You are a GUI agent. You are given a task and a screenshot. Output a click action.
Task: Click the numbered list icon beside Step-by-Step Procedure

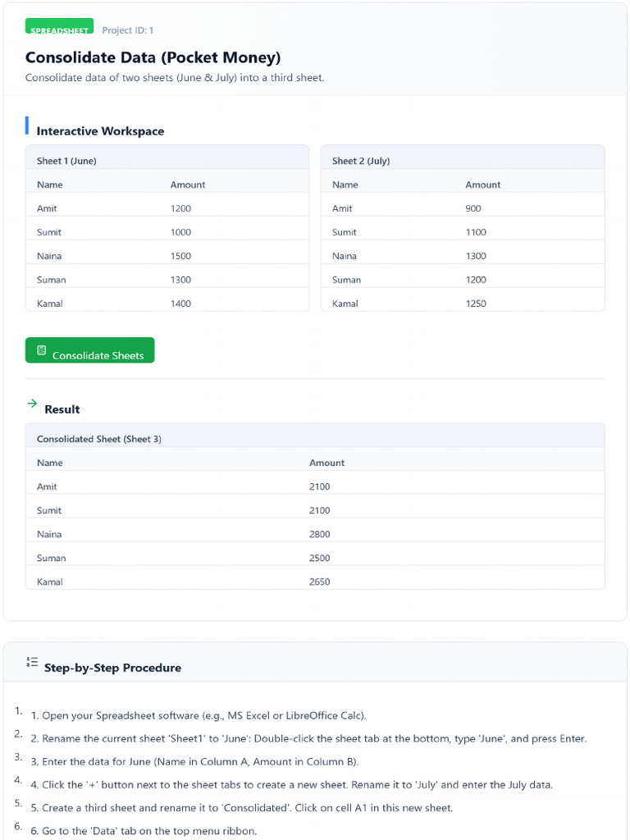[32, 662]
